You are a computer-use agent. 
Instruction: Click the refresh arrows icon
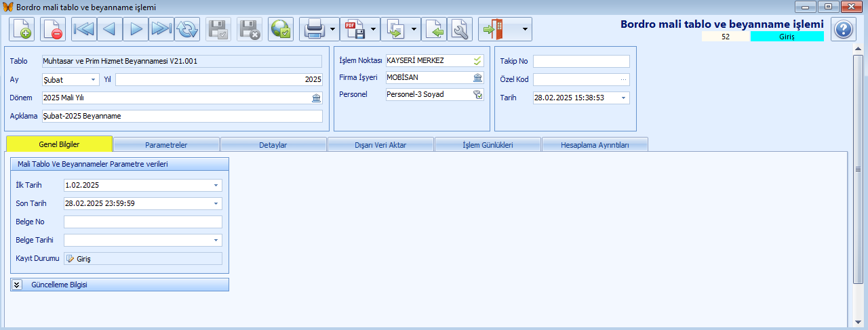point(187,29)
